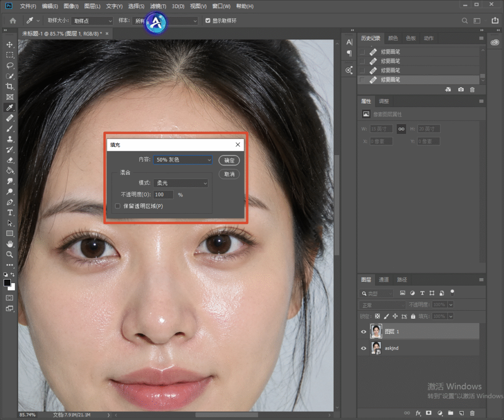Image resolution: width=504 pixels, height=420 pixels.
Task: Select the Dodge tool
Action: coord(10,192)
